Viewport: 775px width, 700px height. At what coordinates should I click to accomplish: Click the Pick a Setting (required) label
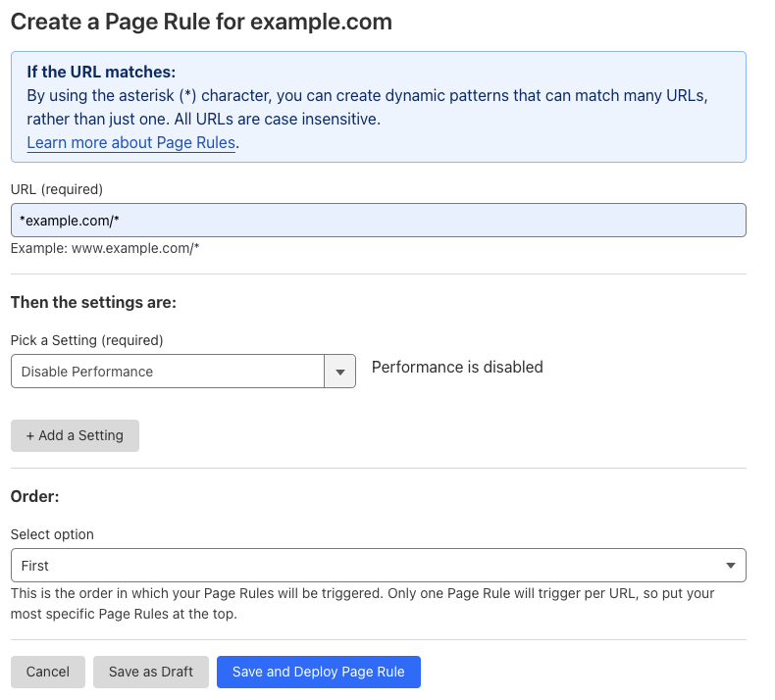tap(86, 340)
